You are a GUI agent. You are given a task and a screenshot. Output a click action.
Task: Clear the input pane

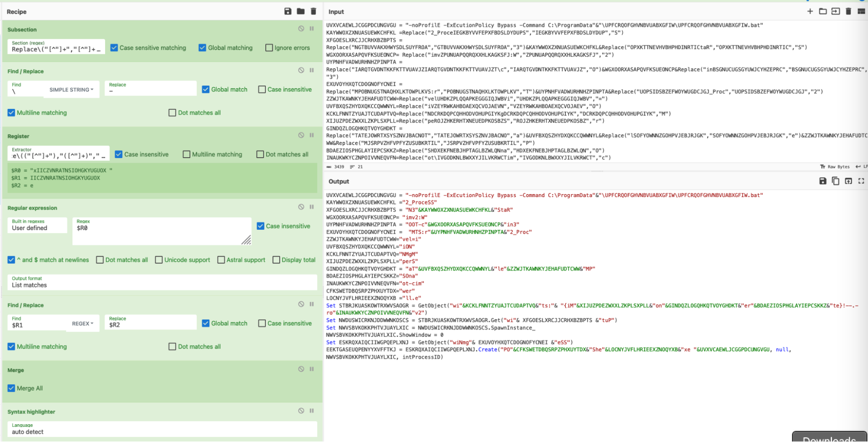pos(848,11)
